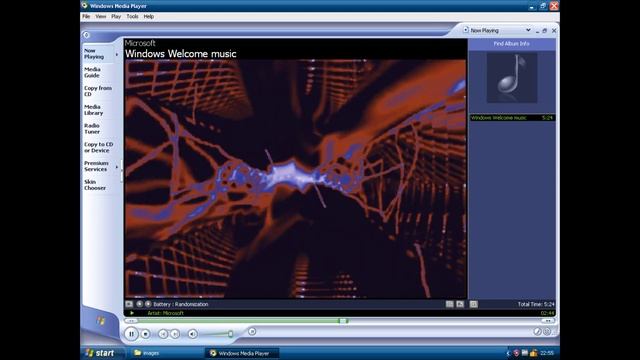Open the File menu
This screenshot has height=360, width=640.
(x=86, y=17)
